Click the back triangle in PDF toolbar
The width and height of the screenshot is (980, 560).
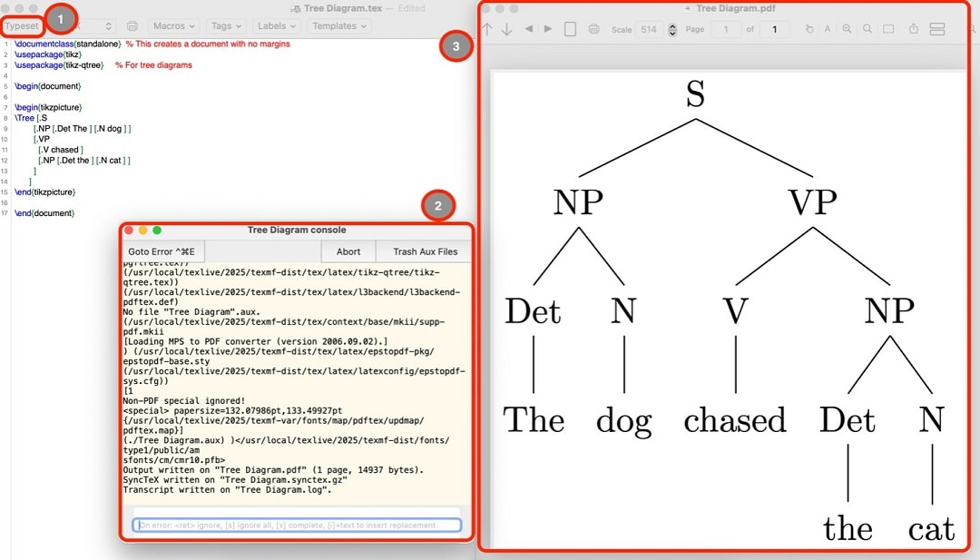coord(529,29)
